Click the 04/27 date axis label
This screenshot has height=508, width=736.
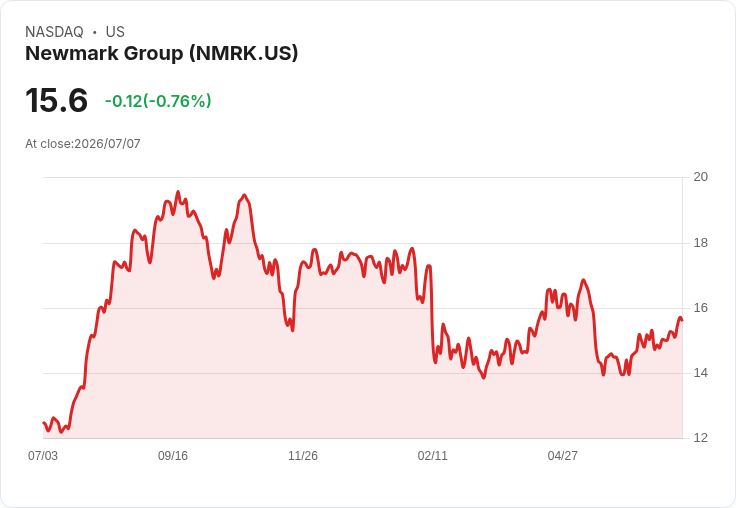(563, 455)
